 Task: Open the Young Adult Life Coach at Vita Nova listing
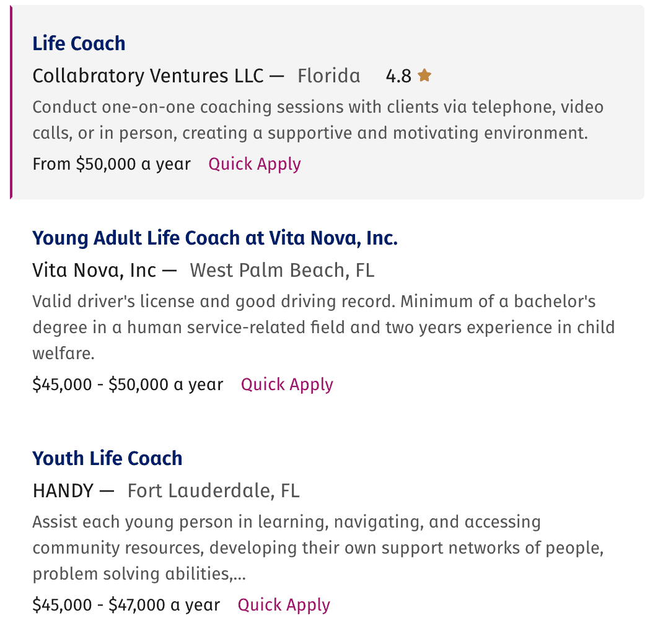[214, 238]
